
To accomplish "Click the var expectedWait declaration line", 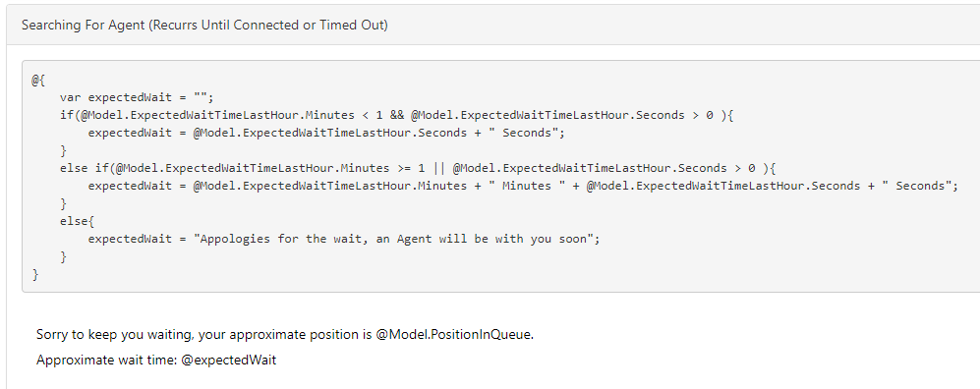I will [137, 97].
